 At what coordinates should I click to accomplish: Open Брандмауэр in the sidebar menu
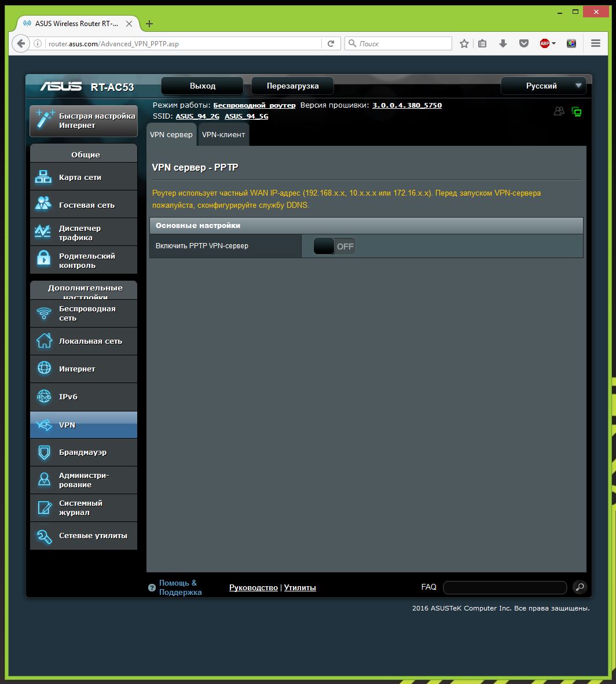pos(83,453)
